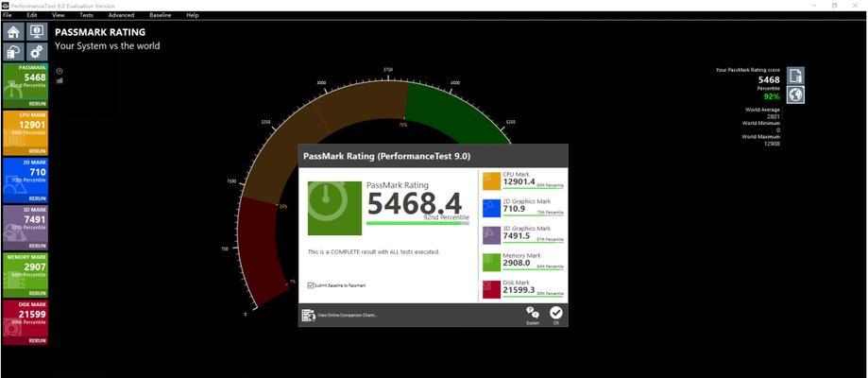
Task: Click the 'PASSMARK RATING' heading
Action: pos(100,33)
